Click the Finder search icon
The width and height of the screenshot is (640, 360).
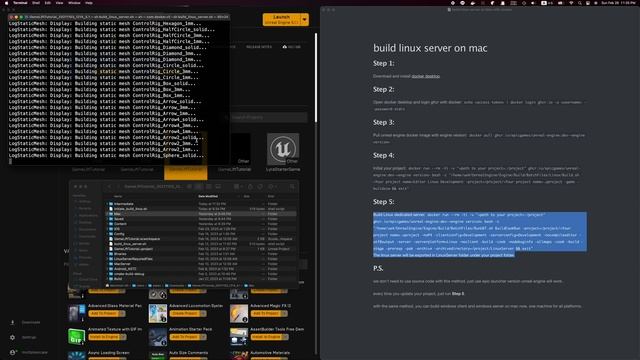click(293, 187)
